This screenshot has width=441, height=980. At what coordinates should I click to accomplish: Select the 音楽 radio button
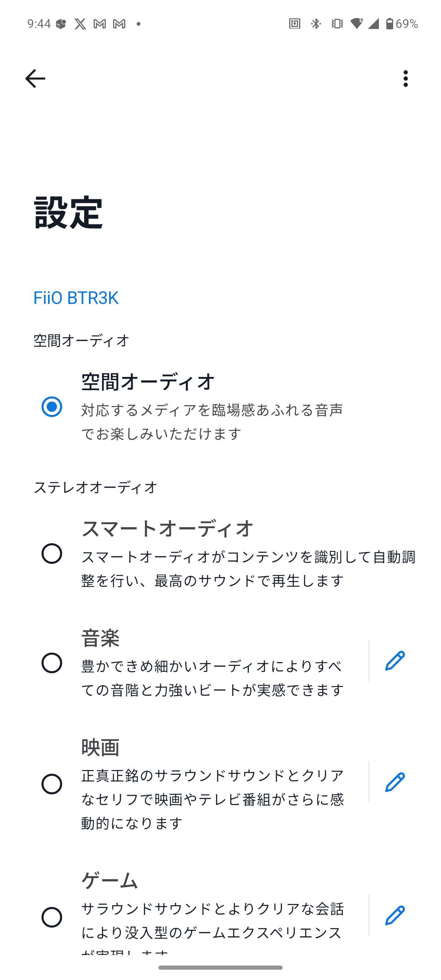click(x=52, y=663)
